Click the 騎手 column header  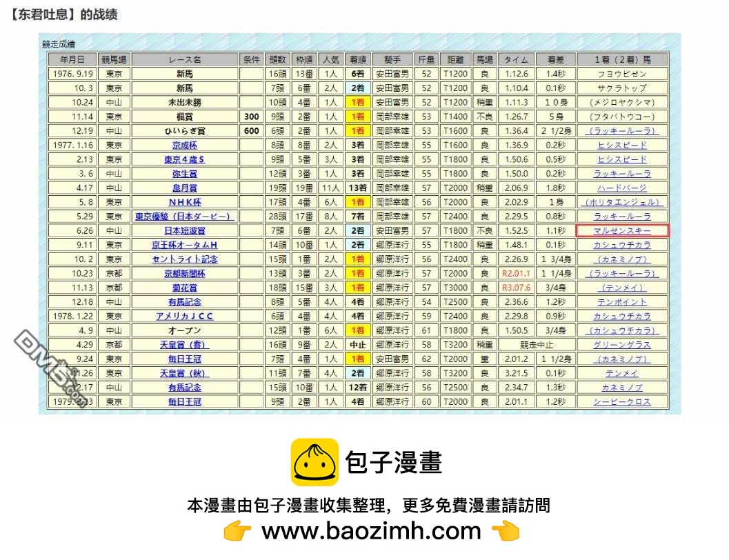(x=392, y=59)
